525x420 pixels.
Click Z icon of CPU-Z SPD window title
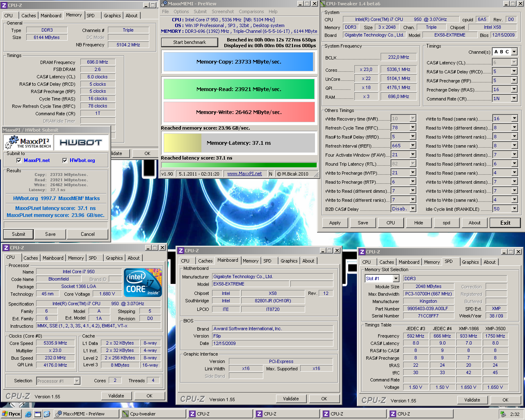[362, 252]
